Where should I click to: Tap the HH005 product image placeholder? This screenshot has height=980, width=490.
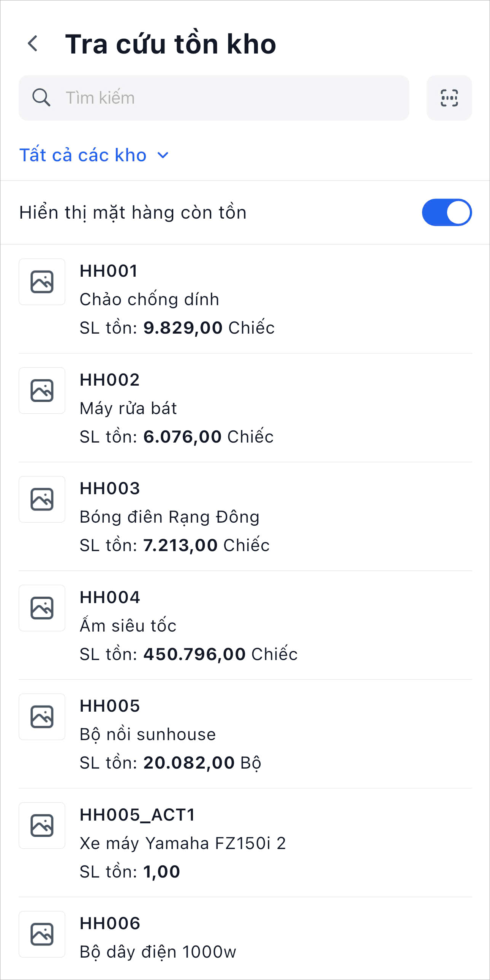42,717
